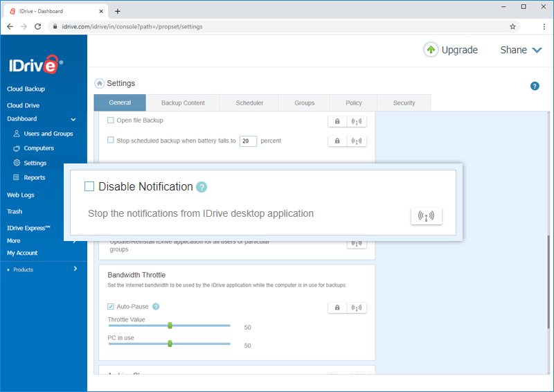
Task: Select the Policy tab
Action: [354, 103]
